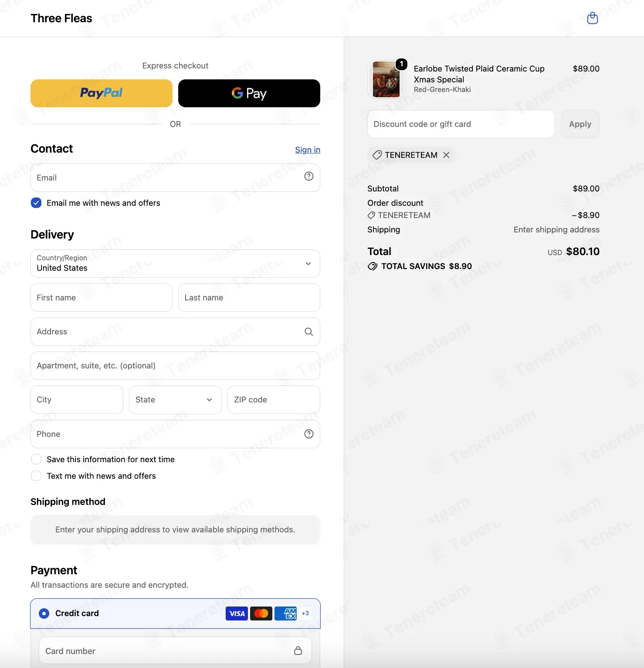Show the +3 more card brands

(305, 613)
